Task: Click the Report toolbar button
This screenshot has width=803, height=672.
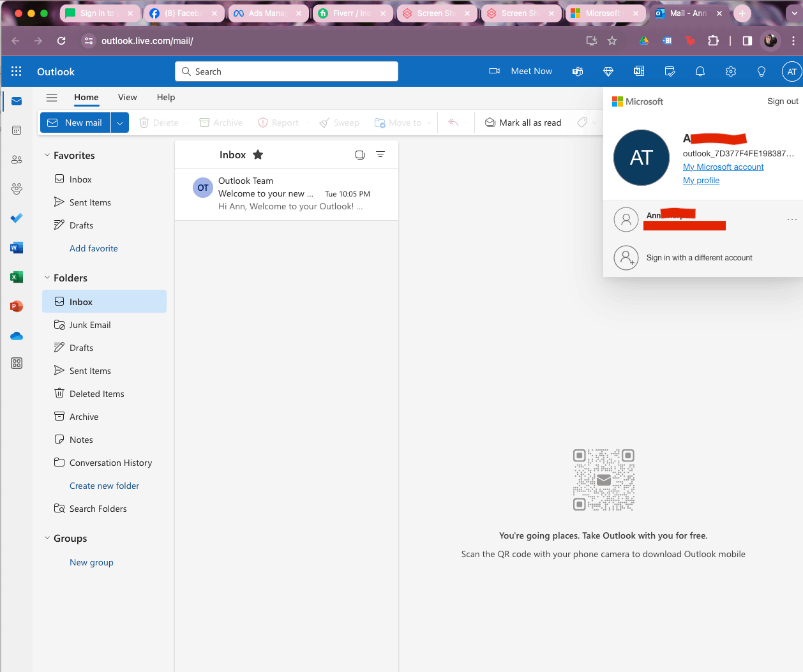Action: (x=278, y=123)
